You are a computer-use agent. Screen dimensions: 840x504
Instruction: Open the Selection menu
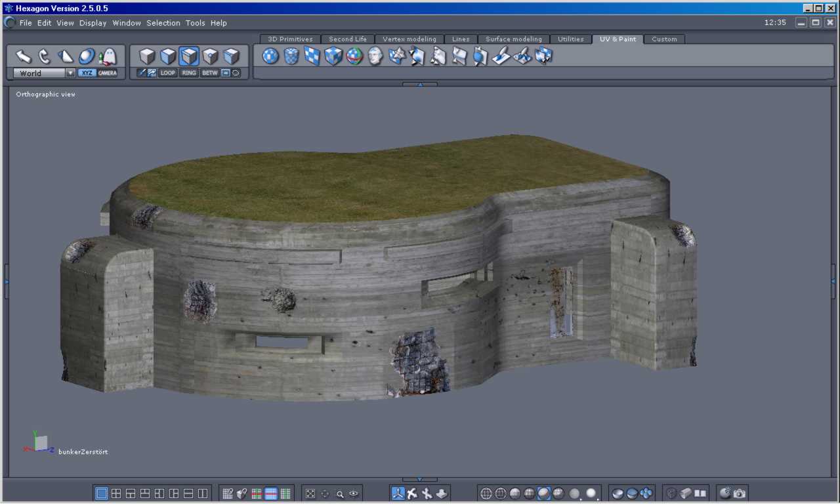[x=163, y=23]
